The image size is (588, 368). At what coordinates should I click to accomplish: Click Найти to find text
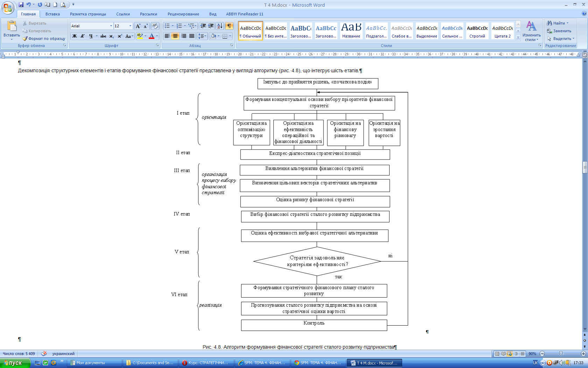pos(558,23)
